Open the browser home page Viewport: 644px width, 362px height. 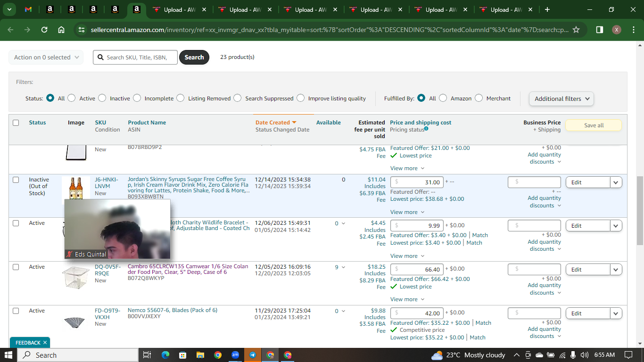[61, 30]
